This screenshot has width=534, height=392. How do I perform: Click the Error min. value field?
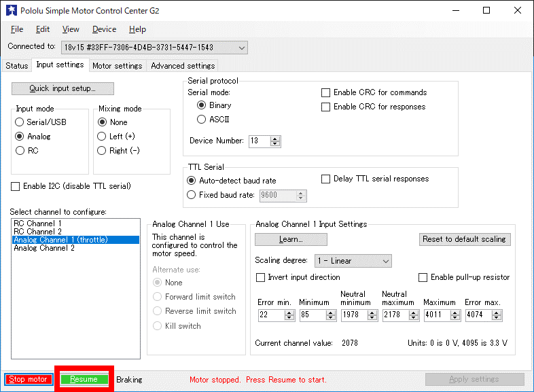click(x=272, y=315)
